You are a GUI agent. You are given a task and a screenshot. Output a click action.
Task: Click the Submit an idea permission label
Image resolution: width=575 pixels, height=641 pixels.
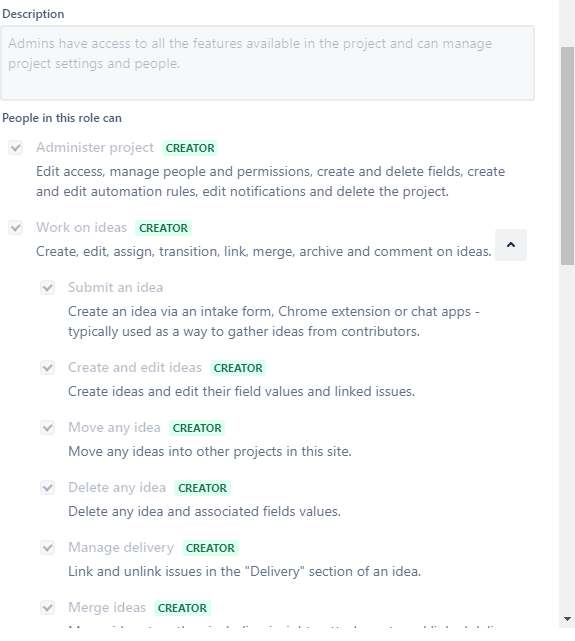tap(116, 287)
